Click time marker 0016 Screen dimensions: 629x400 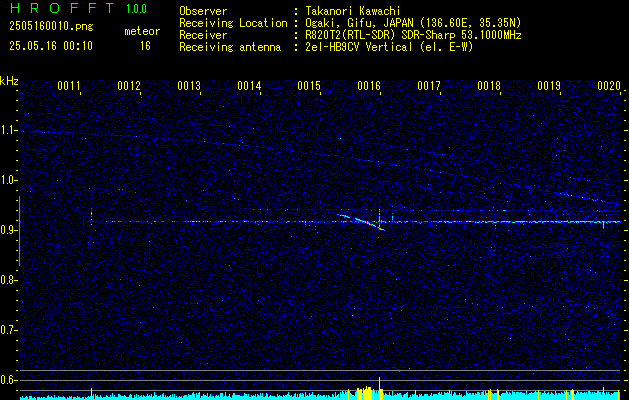point(369,86)
